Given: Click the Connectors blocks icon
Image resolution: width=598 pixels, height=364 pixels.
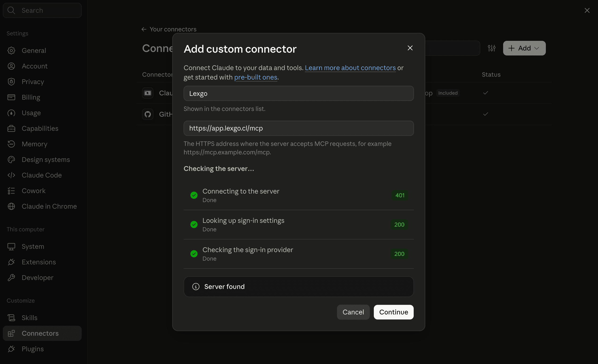Looking at the screenshot, I should point(11,333).
